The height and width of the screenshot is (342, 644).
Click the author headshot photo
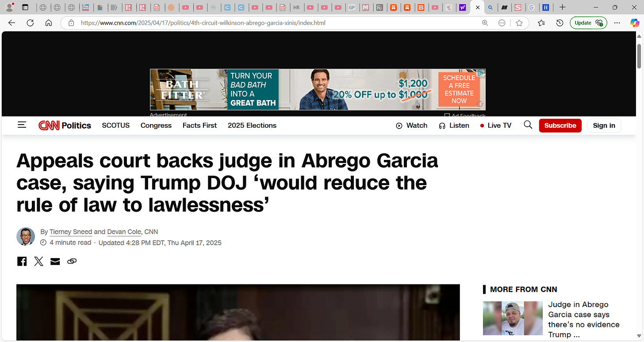26,236
